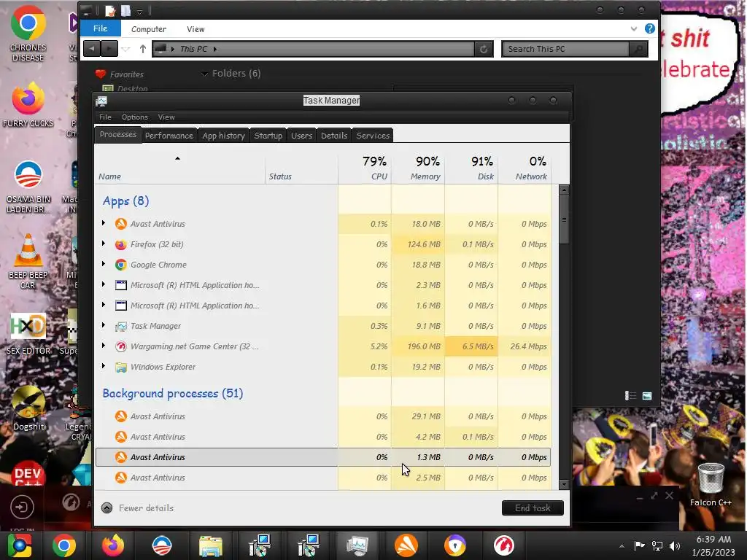Open the FURRY CUCKS Firefox desktop shortcut
The width and height of the screenshot is (747, 560).
(28, 105)
